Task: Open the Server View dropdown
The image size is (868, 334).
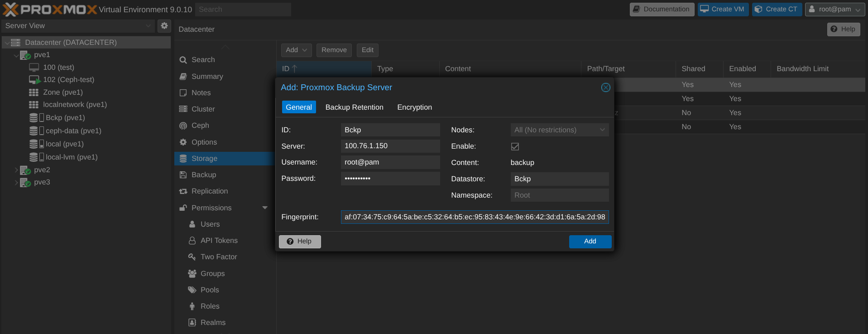Action: pos(78,26)
